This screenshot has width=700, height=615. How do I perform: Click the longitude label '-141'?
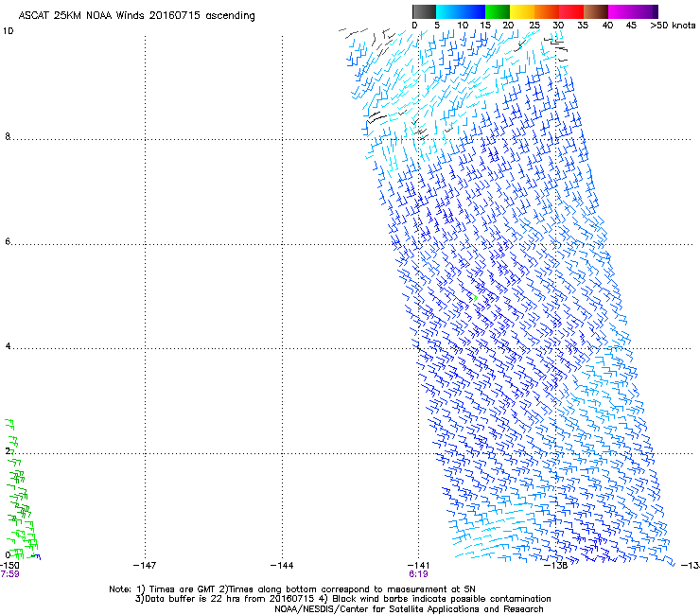click(x=418, y=566)
